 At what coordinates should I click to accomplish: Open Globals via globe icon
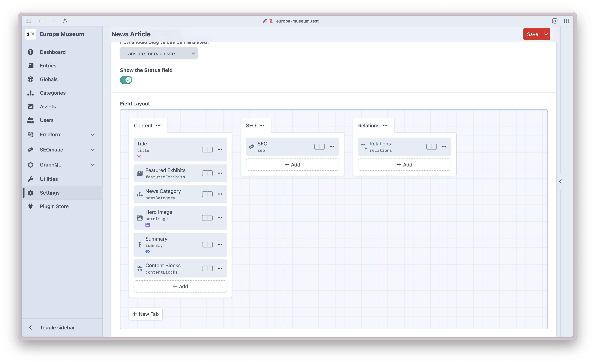(30, 79)
